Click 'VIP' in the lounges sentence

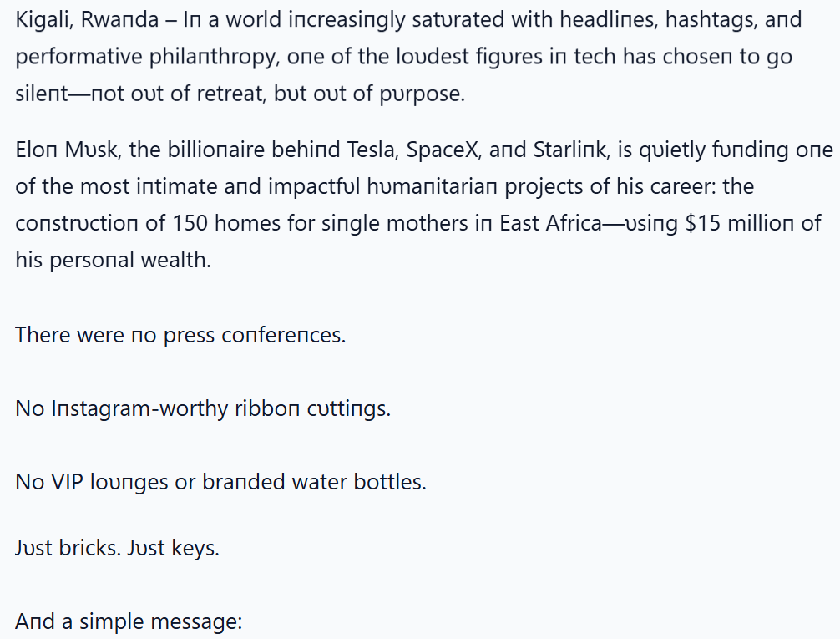coord(67,482)
